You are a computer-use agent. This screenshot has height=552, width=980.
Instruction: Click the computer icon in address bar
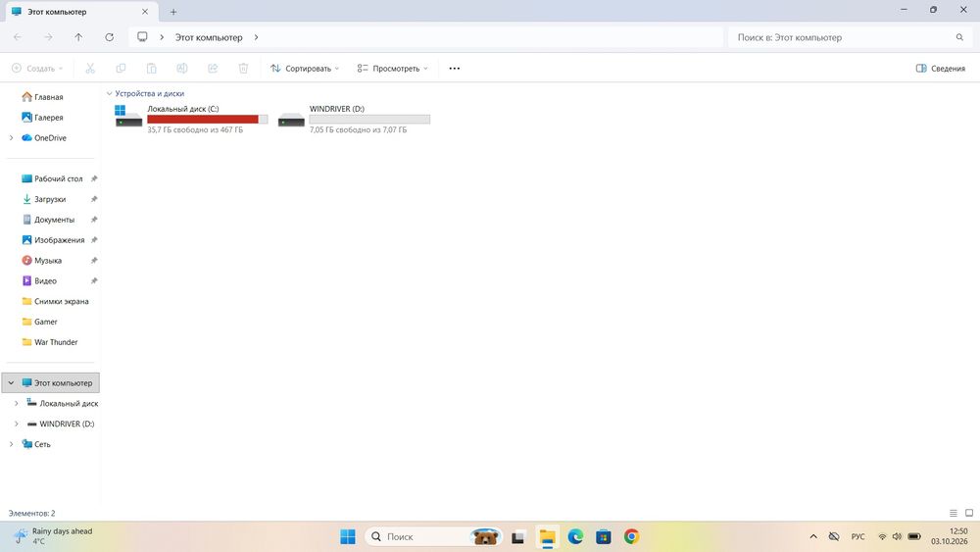142,37
